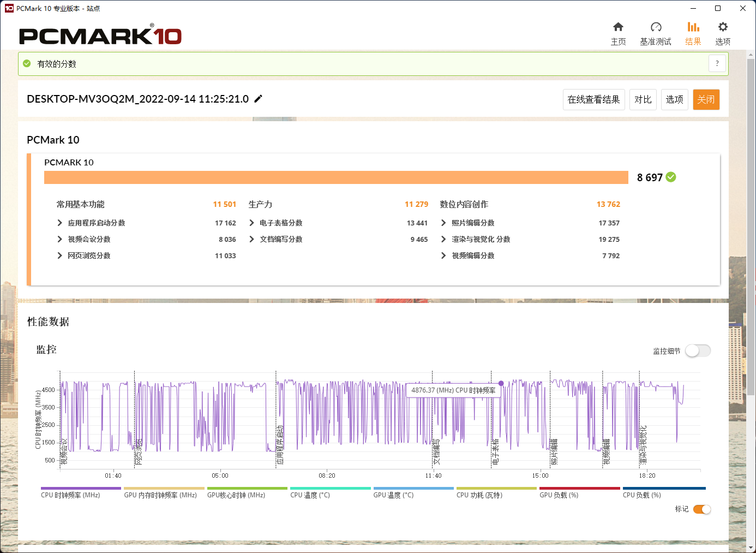Viewport: 756px width, 553px height.
Task: Click the 常用基本功能 score 11 501
Action: 225,204
